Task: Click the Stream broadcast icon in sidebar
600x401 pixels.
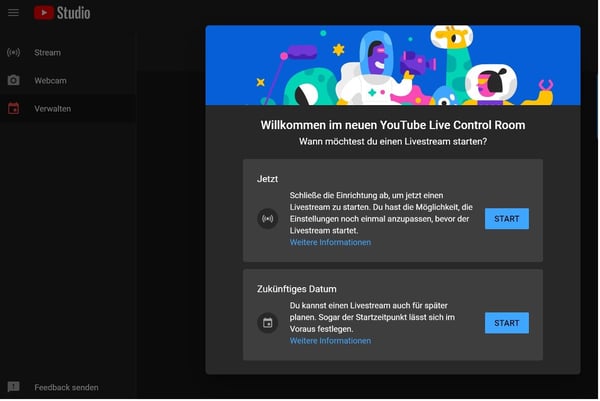Action: [13, 52]
